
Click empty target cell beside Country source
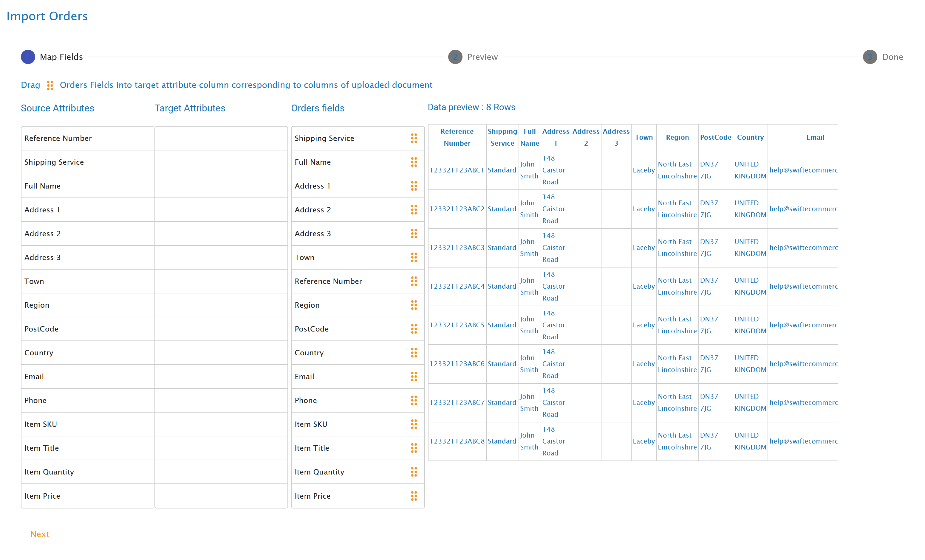[x=221, y=353]
